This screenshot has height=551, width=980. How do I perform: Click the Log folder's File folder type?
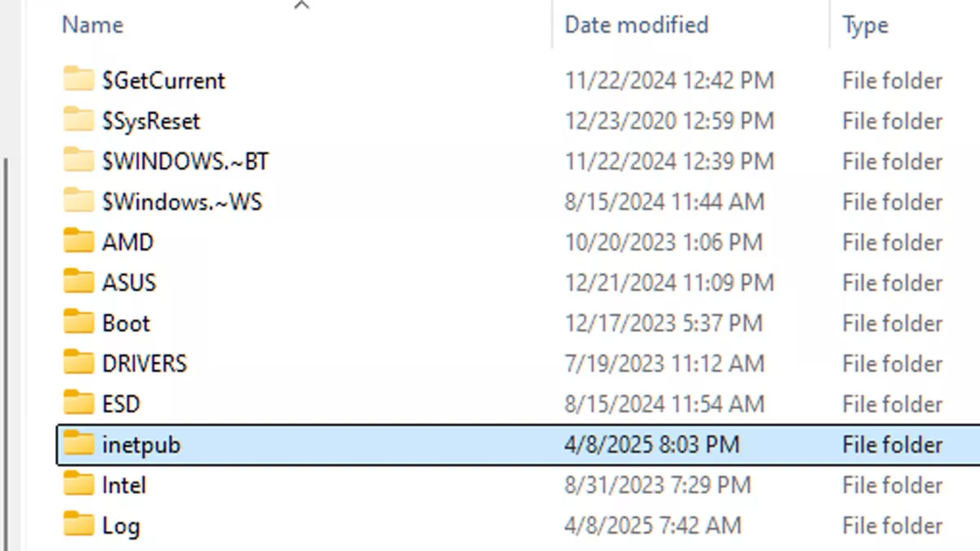(x=892, y=526)
